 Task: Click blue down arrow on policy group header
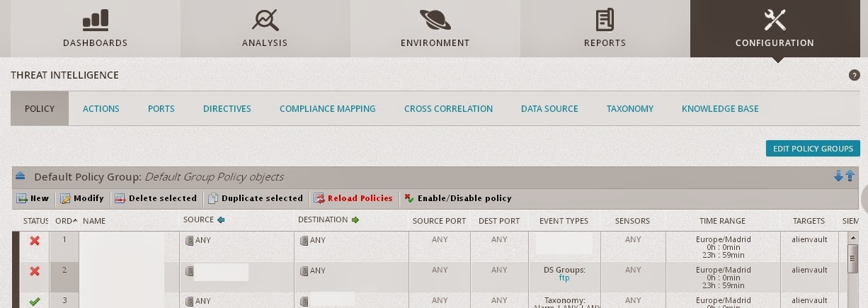(x=839, y=176)
